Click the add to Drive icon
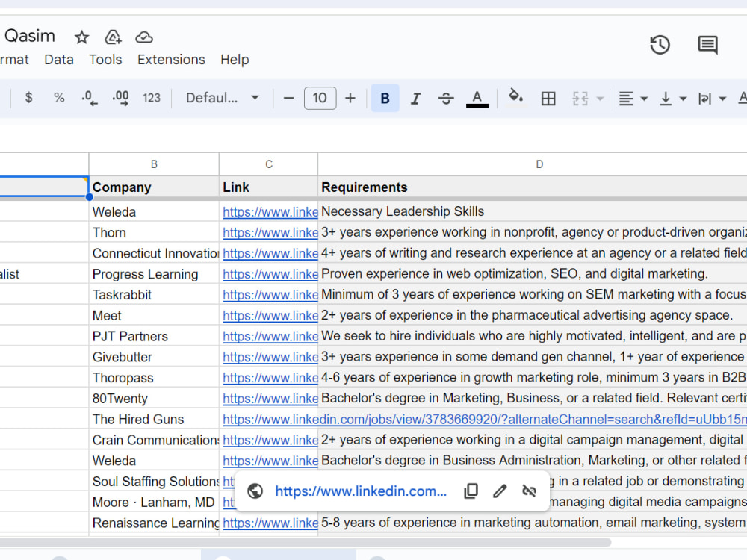The image size is (747, 560). tap(113, 37)
